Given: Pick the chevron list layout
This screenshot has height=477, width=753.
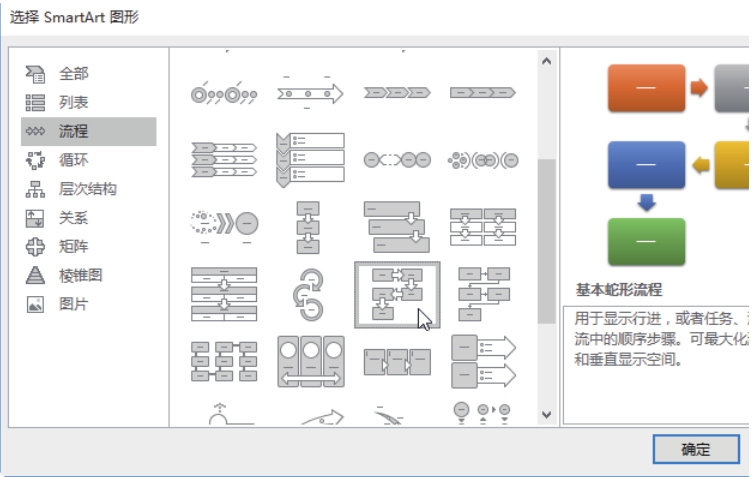Looking at the screenshot, I should (224, 160).
